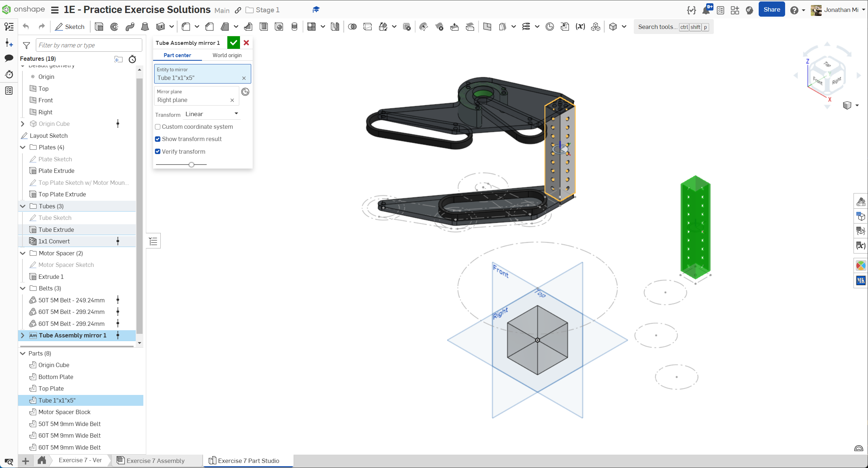
Task: Open the rollback timer icon in Features
Action: [x=132, y=59]
